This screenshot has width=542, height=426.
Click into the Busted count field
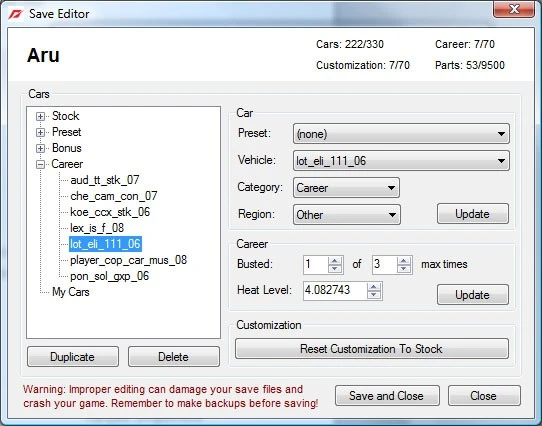click(x=316, y=265)
